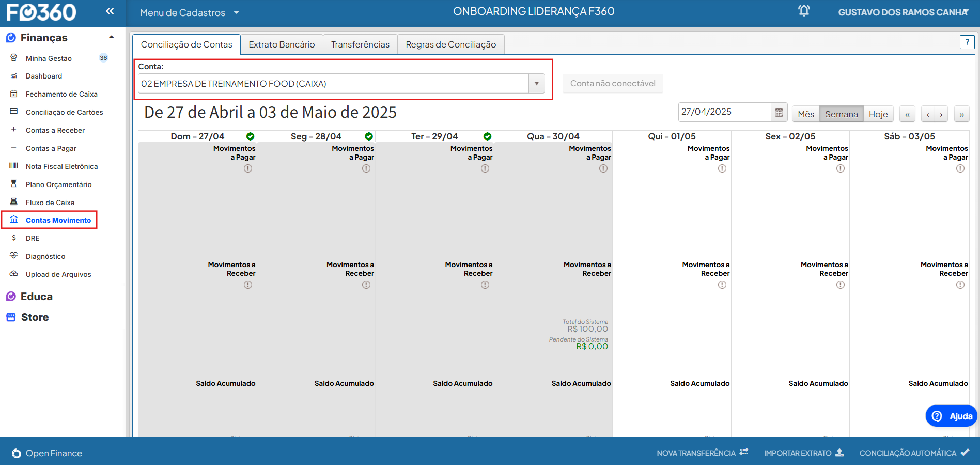Click DRE dollar sign icon
Image resolution: width=980 pixels, height=465 pixels.
click(14, 238)
